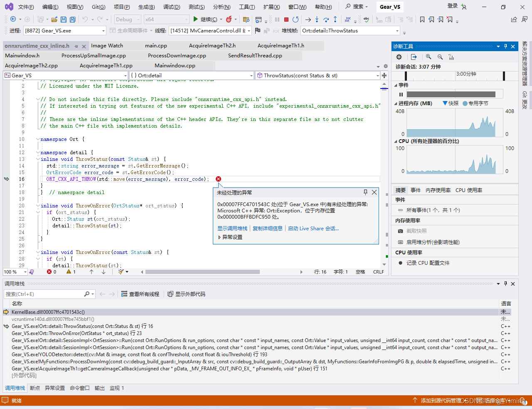This screenshot has height=409, width=532.
Task: Stop debugging with the red square icon
Action: coord(286,19)
